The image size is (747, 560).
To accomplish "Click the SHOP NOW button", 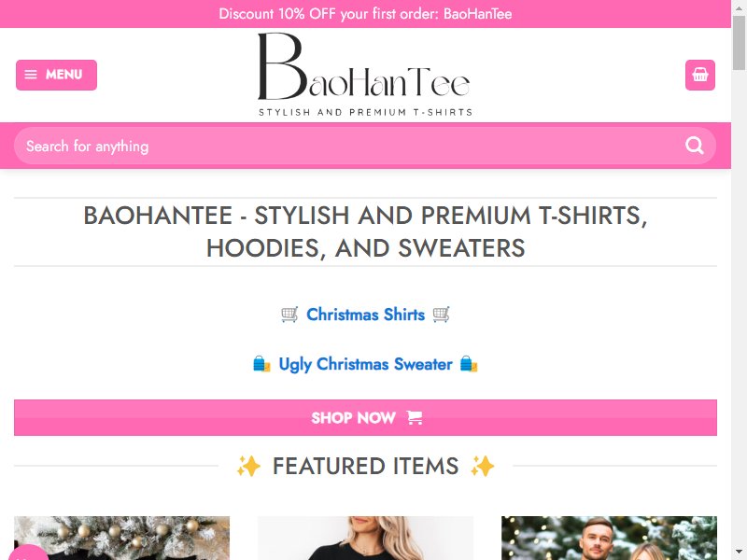I will click(365, 417).
